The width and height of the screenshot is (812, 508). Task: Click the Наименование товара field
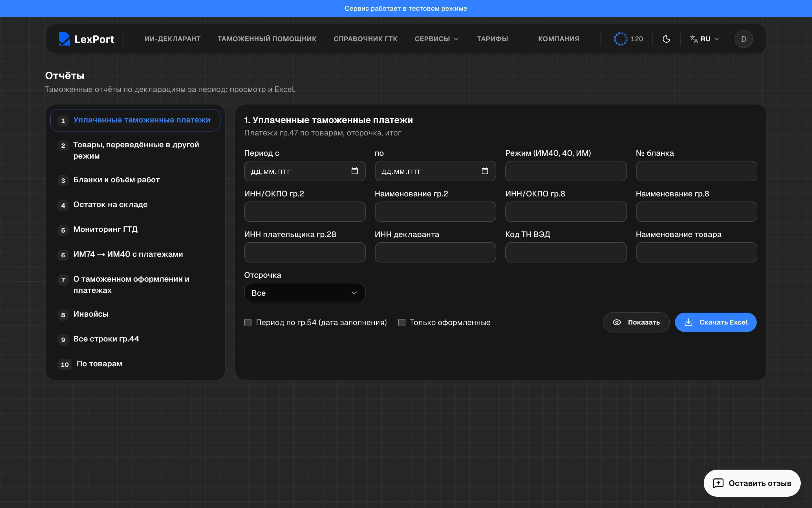pyautogui.click(x=696, y=252)
